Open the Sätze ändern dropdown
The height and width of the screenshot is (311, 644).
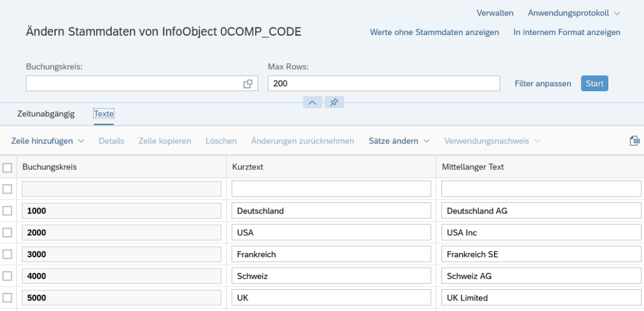pyautogui.click(x=399, y=141)
